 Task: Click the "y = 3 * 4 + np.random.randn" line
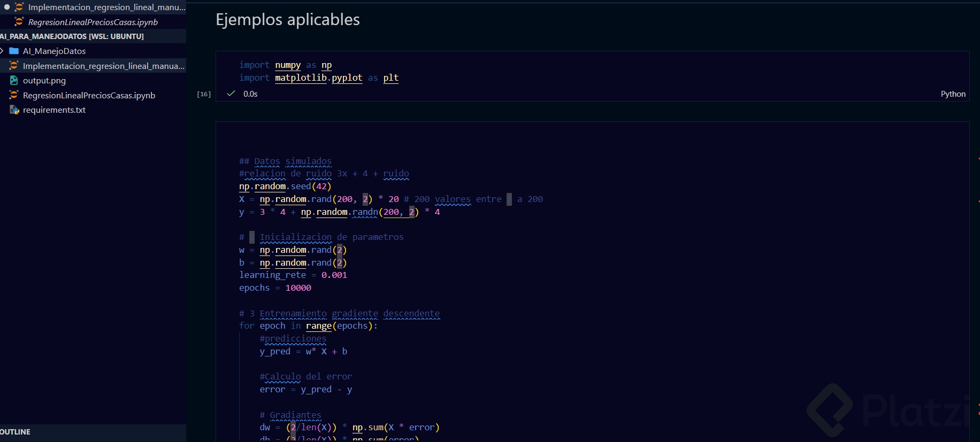[340, 212]
